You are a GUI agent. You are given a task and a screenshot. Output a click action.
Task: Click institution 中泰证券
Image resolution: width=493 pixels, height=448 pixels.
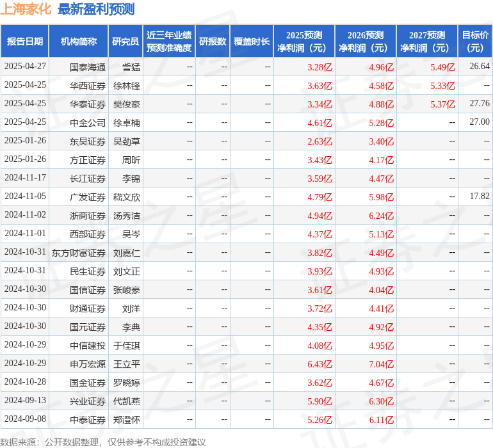[88, 420]
